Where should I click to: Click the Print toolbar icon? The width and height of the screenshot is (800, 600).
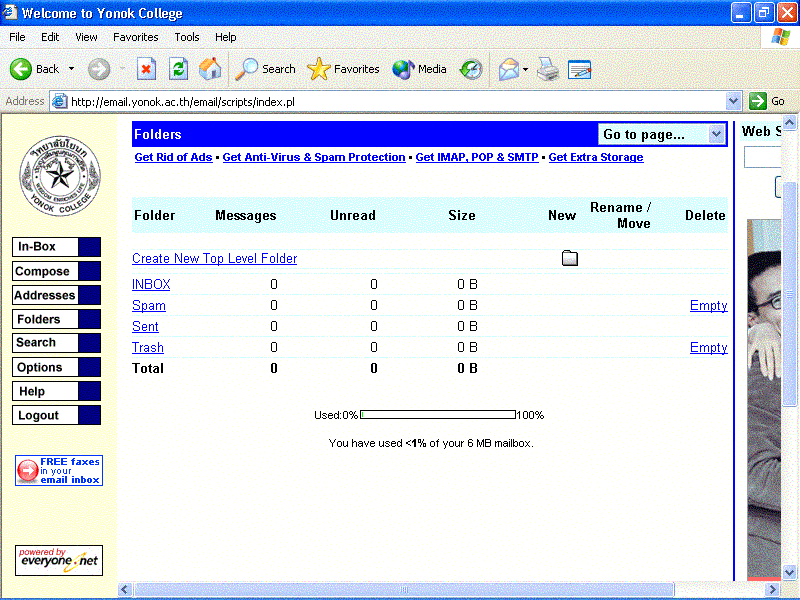(x=547, y=69)
